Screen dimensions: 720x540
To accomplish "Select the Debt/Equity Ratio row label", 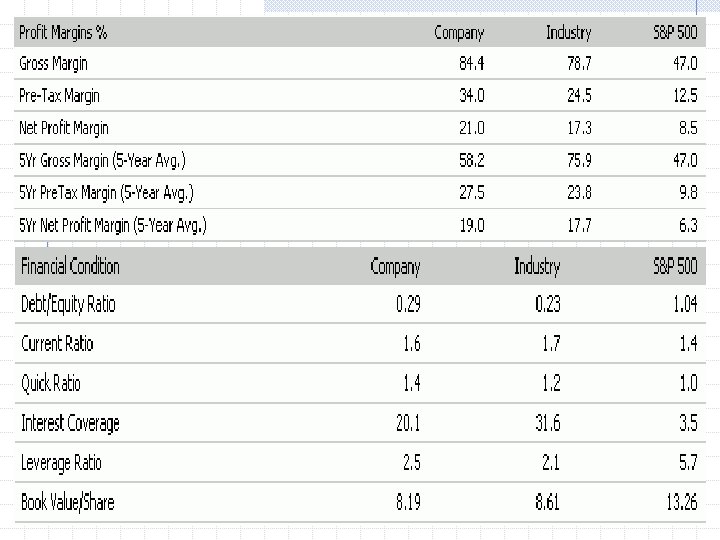I will 68,304.
